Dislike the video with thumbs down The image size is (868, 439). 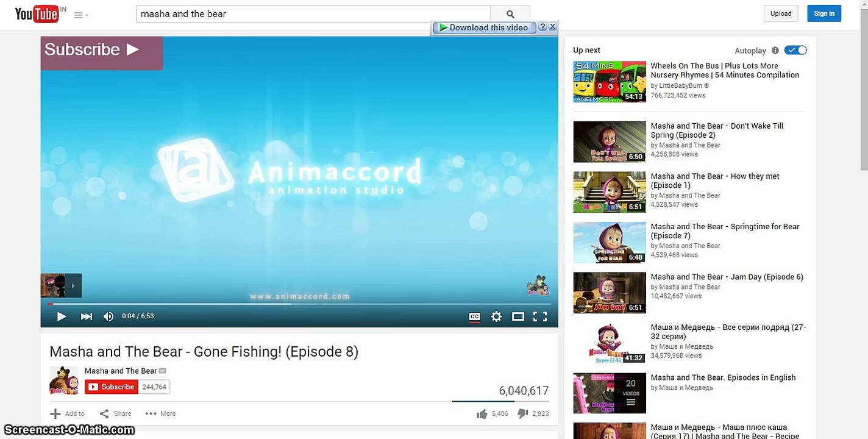coord(533,413)
